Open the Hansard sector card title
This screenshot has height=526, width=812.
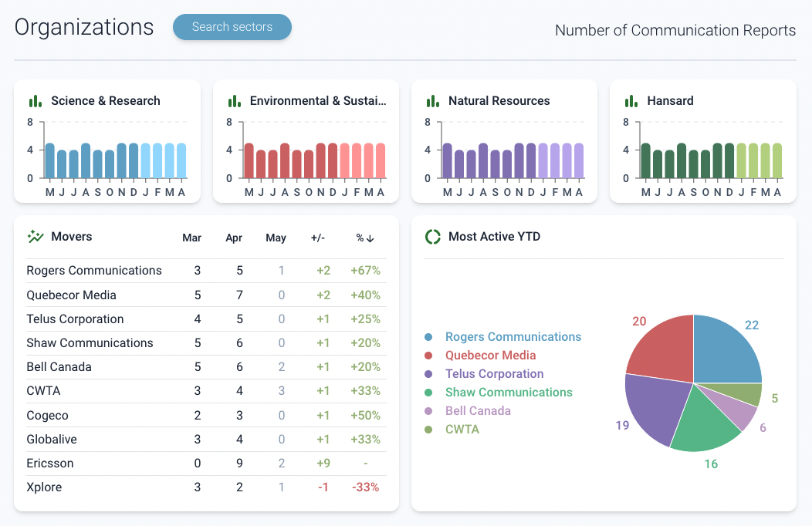tap(670, 101)
